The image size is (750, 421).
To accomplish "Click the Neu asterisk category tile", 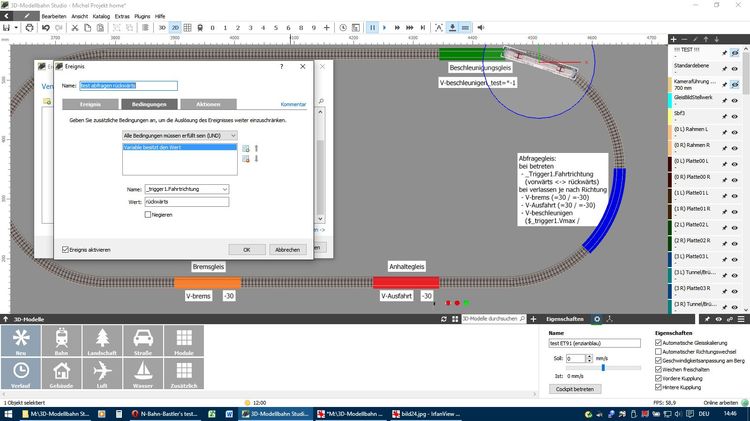I will [x=21, y=341].
